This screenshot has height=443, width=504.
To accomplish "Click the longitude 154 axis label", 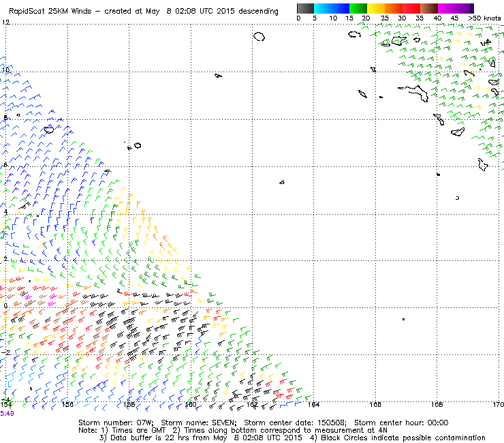I will (x=6, y=404).
